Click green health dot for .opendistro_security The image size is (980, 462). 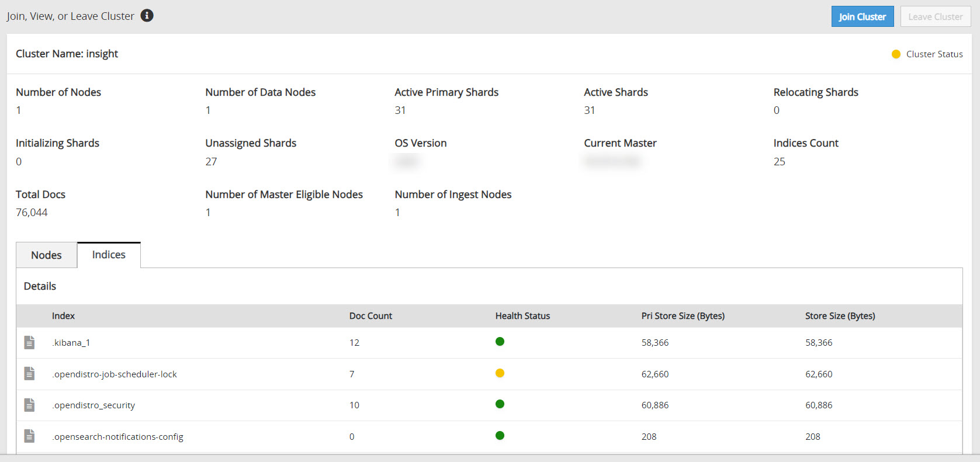point(500,404)
